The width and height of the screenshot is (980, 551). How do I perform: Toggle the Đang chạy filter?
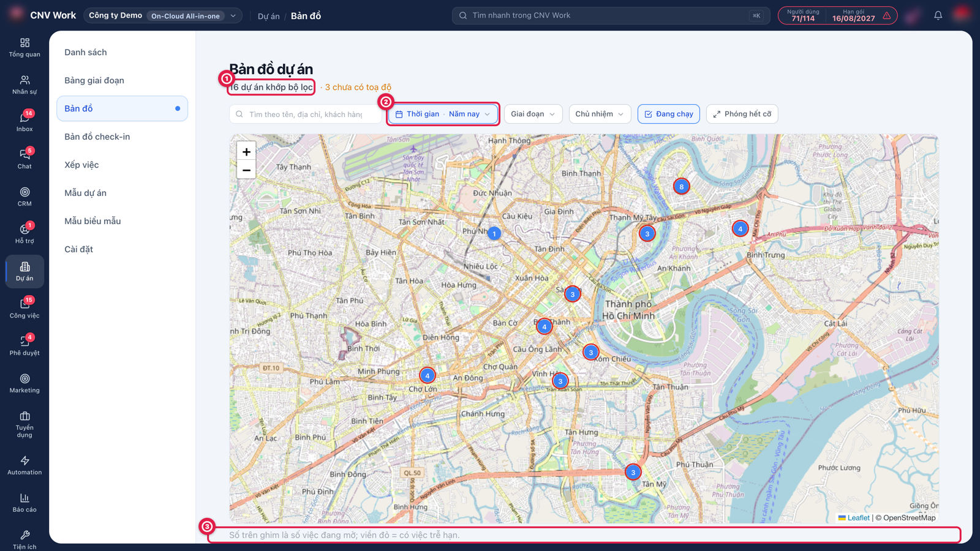point(668,114)
